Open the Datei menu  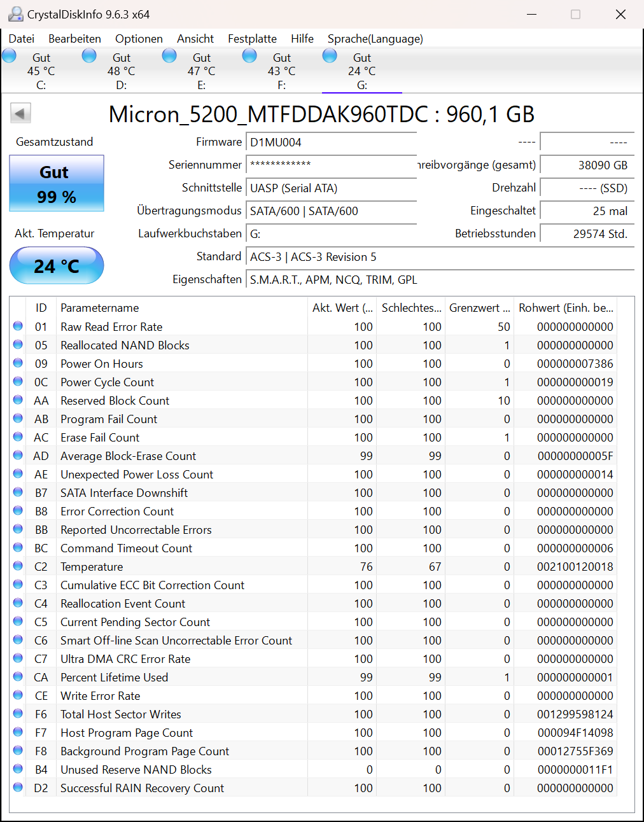click(22, 39)
